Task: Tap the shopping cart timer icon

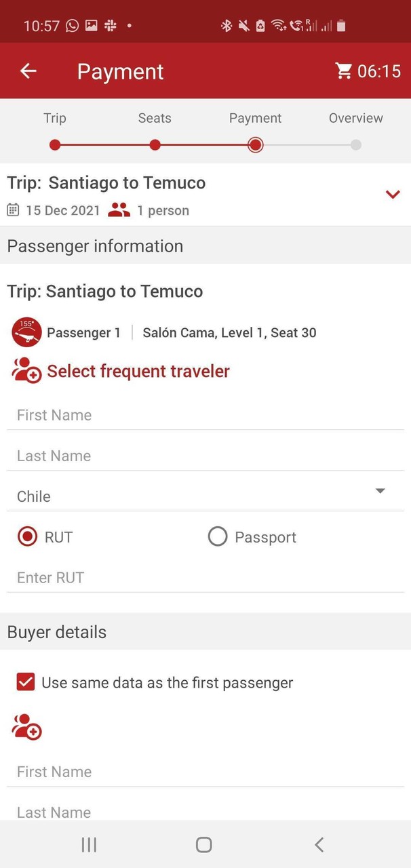Action: (344, 71)
